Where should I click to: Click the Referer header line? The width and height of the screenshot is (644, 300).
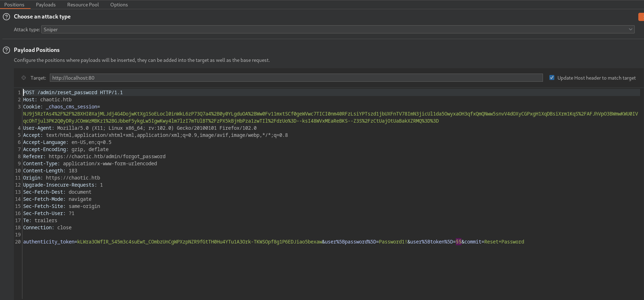tap(94, 156)
